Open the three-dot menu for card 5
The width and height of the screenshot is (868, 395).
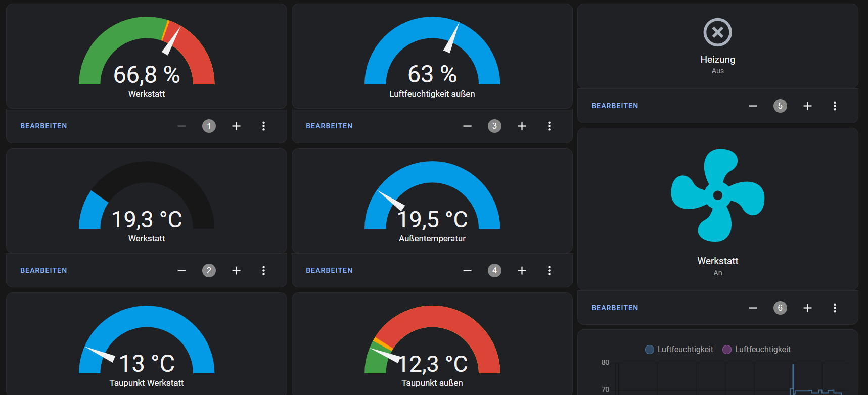coord(835,106)
